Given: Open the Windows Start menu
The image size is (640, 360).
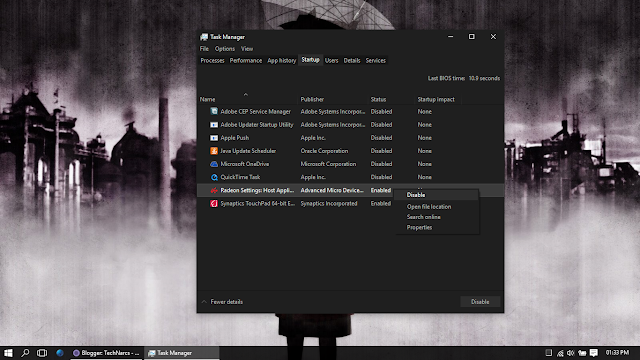Looking at the screenshot, I should [8, 353].
